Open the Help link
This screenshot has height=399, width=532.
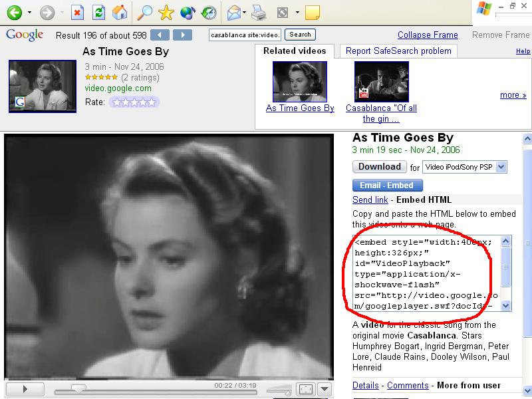tap(523, 51)
